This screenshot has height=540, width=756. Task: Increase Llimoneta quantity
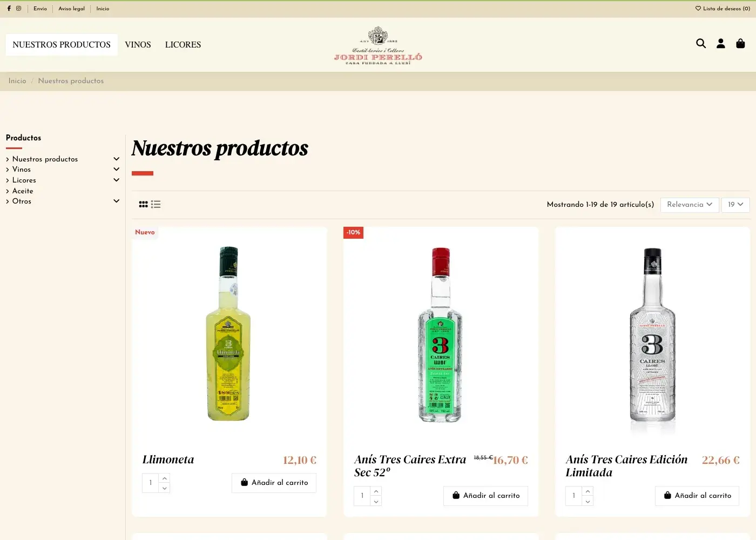[x=165, y=478]
